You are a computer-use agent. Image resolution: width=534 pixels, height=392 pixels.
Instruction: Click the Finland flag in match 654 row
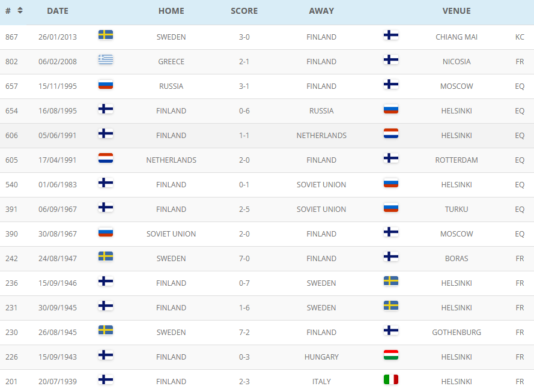click(x=106, y=109)
